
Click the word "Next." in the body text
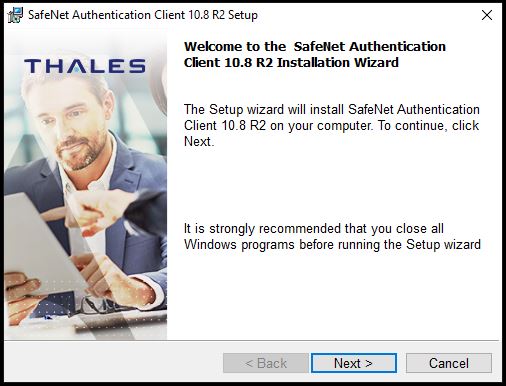(x=199, y=142)
